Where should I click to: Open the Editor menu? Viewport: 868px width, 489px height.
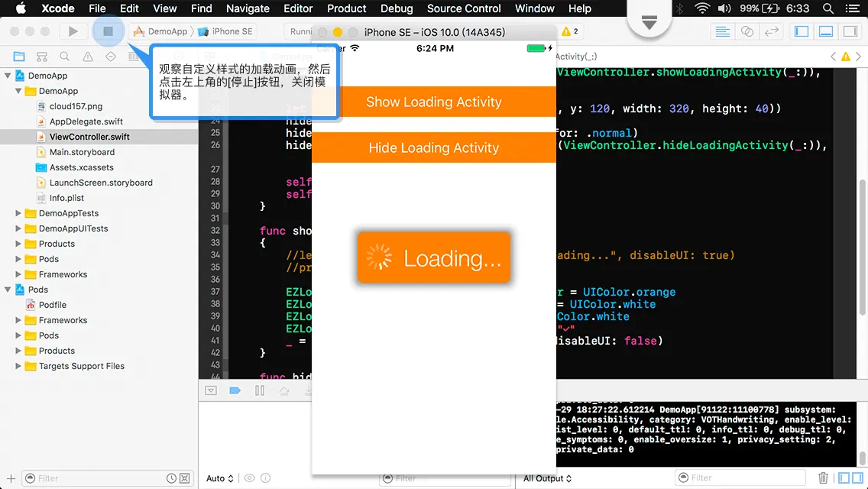click(298, 8)
